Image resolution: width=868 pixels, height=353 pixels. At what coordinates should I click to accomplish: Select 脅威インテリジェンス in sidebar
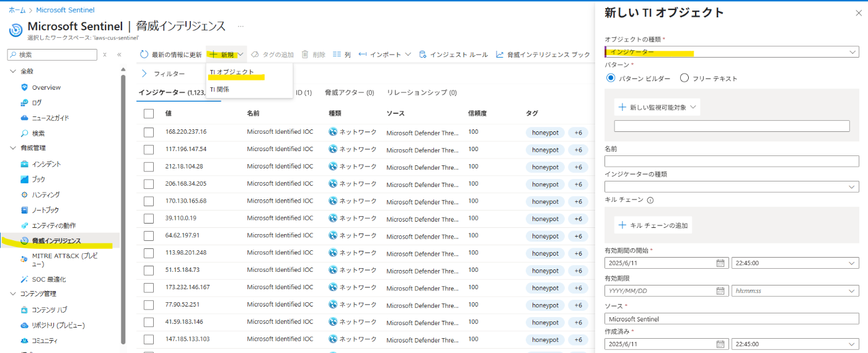(x=56, y=241)
